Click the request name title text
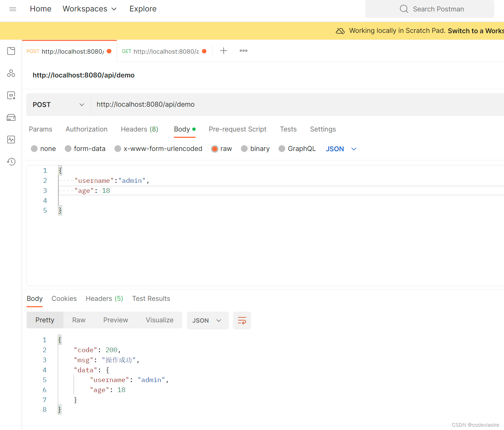Image resolution: width=504 pixels, height=430 pixels. point(84,75)
